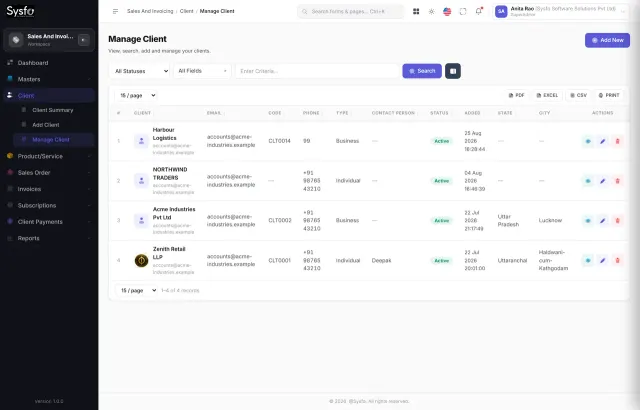640x410 pixels.
Task: Focus the Enter Criteria search field
Action: click(x=317, y=71)
